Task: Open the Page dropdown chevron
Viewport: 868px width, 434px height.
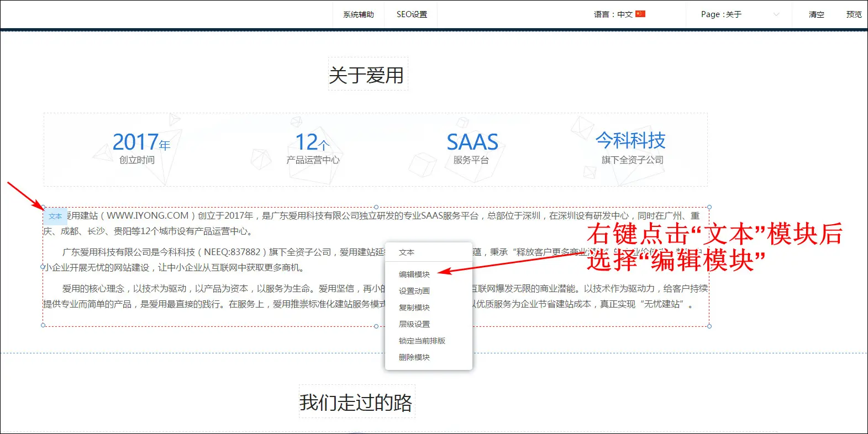Action: pos(776,14)
